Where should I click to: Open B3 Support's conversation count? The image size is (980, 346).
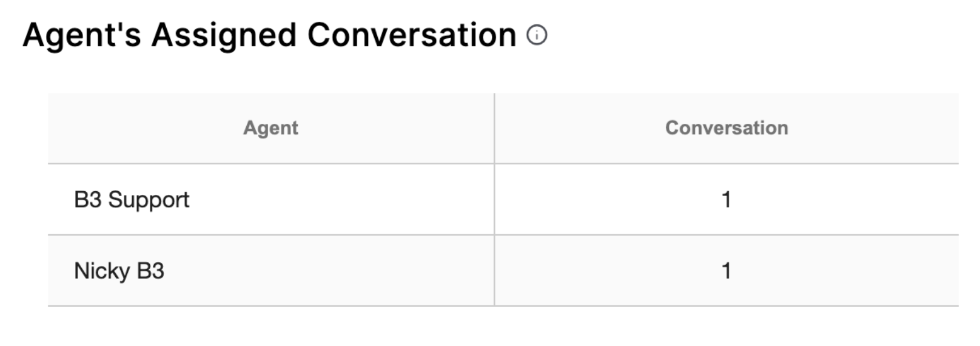726,200
